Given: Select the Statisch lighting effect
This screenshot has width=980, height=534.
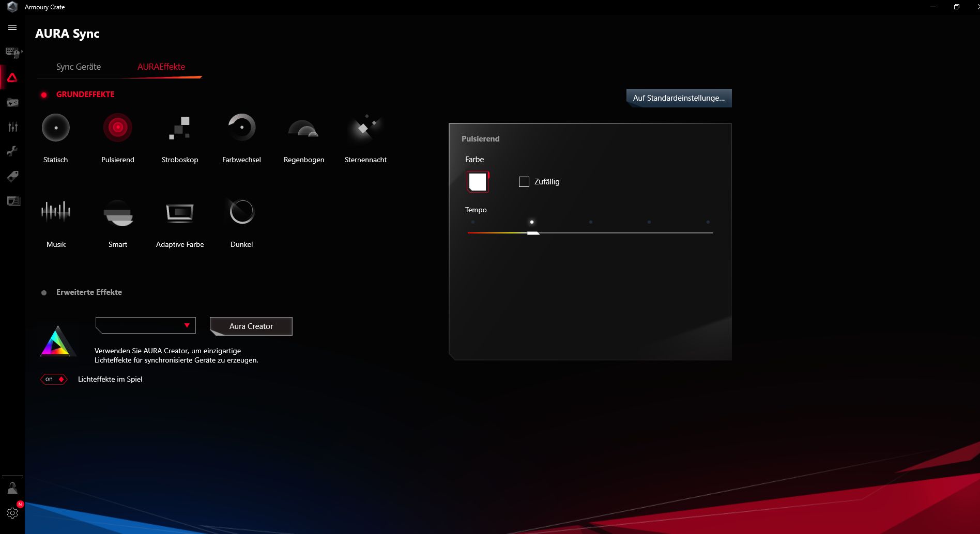Looking at the screenshot, I should pos(56,128).
